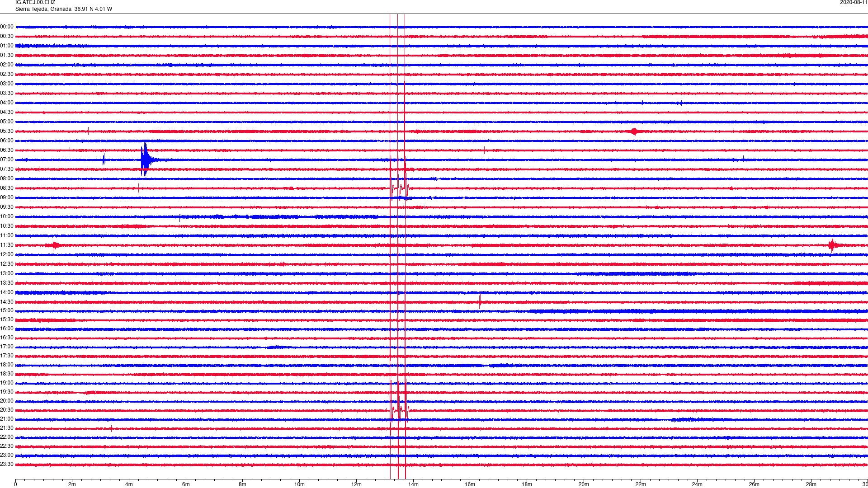Select the 03:00 trace time label
Image resolution: width=868 pixels, height=488 pixels.
click(7, 84)
